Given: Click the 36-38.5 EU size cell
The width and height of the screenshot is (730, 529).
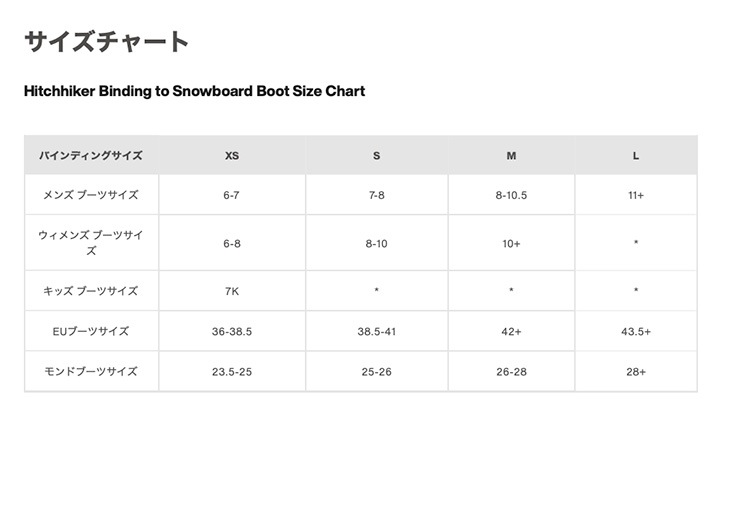Looking at the screenshot, I should [232, 331].
